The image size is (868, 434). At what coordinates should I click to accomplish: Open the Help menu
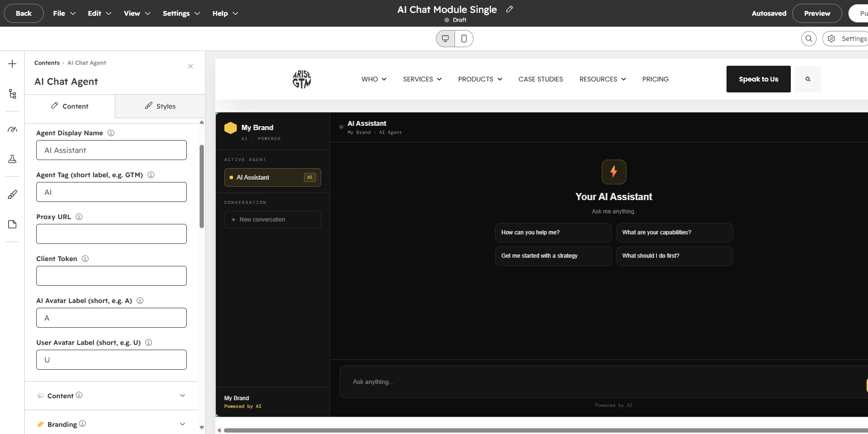[225, 13]
